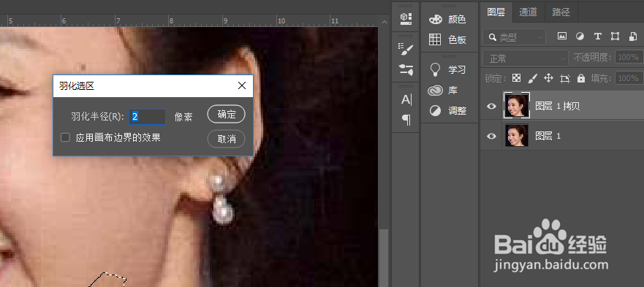Open the 学习 (Learn) panel
Screen dimensions: 644x287
447,69
